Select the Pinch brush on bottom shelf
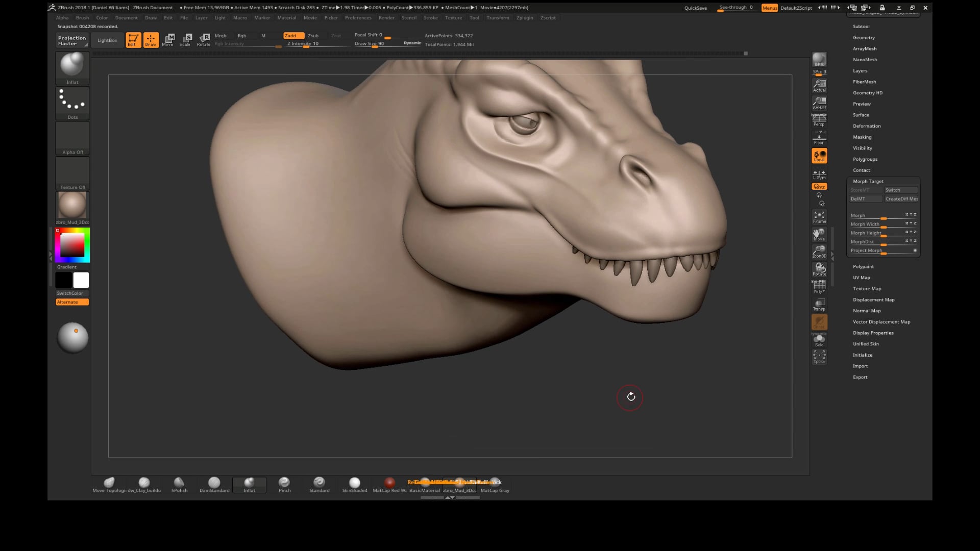 [x=284, y=485]
